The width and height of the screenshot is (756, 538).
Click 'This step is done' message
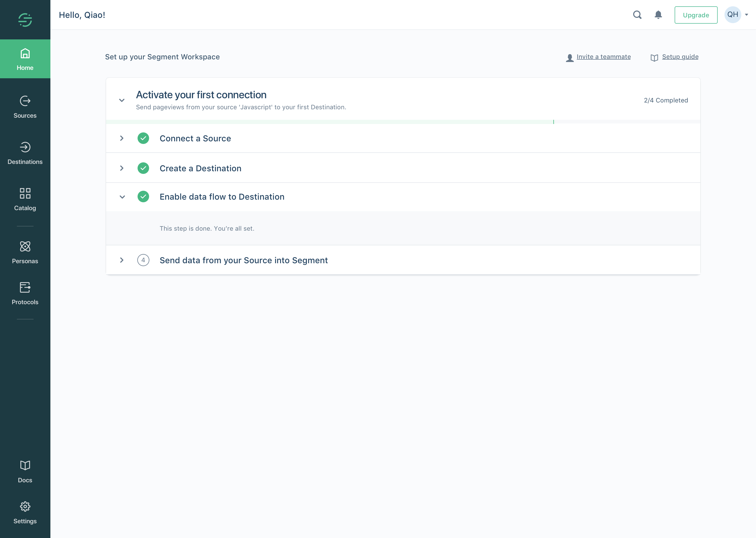pyautogui.click(x=207, y=229)
